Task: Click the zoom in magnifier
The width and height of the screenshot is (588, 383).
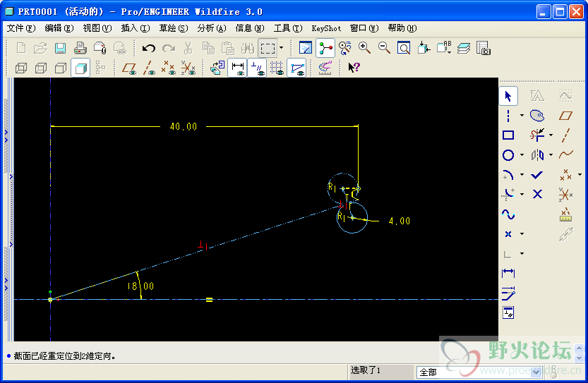Action: point(364,49)
